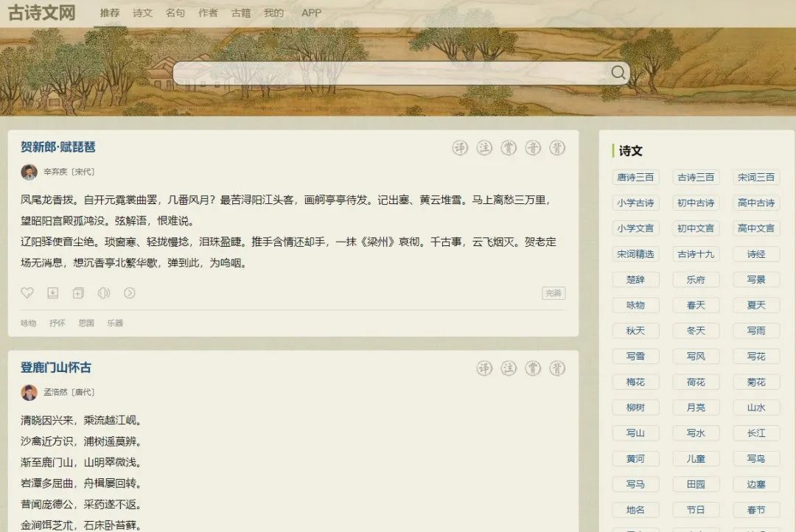Select 春天 category
The width and height of the screenshot is (796, 532).
pos(696,305)
